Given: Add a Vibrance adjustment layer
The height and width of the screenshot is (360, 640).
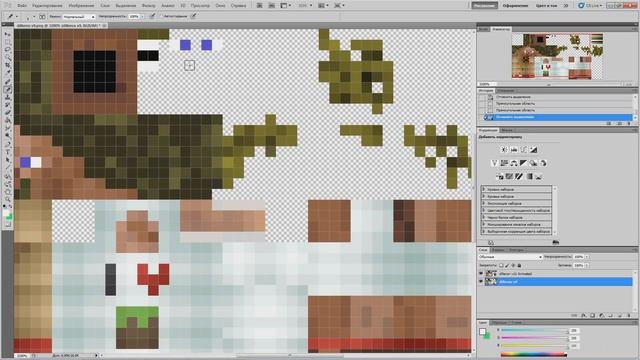Looking at the screenshot, I should 494,163.
